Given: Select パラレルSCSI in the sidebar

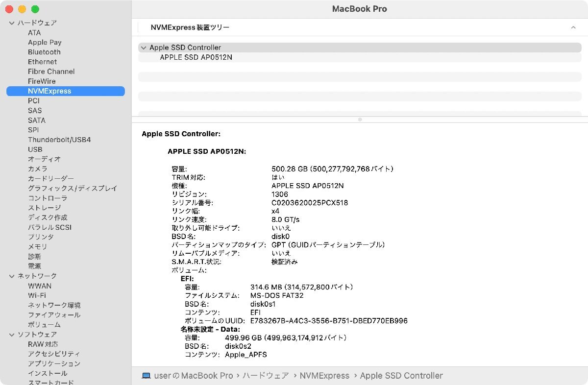Looking at the screenshot, I should pos(49,227).
